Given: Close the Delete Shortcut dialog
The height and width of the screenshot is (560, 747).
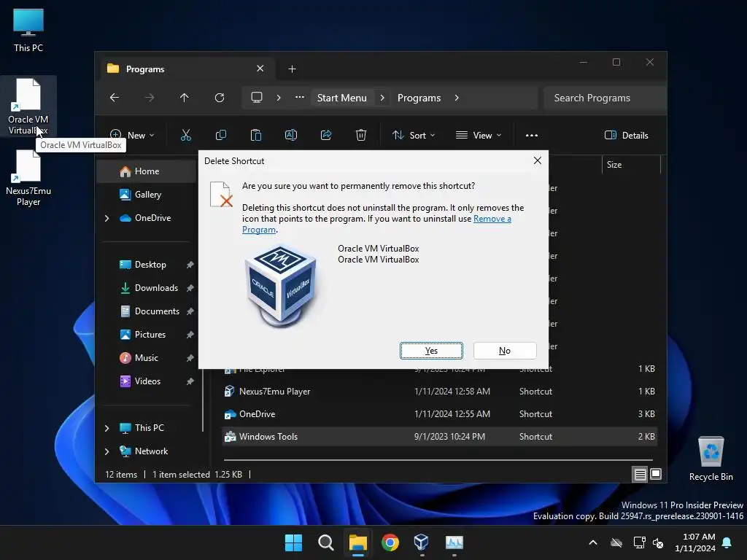Looking at the screenshot, I should (538, 160).
